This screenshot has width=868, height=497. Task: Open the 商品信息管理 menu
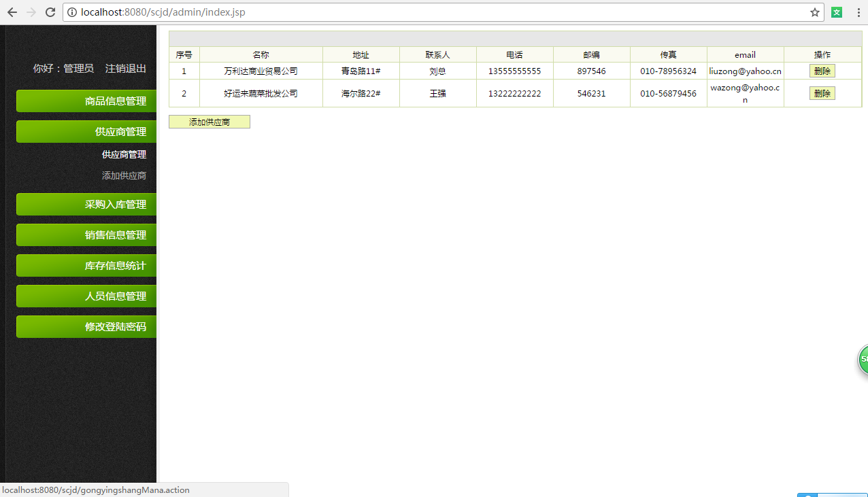86,101
